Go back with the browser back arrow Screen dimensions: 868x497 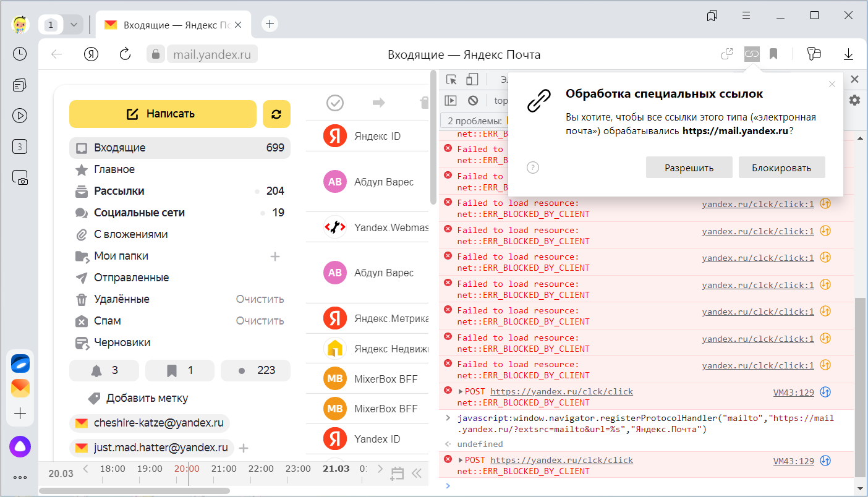pos(57,54)
